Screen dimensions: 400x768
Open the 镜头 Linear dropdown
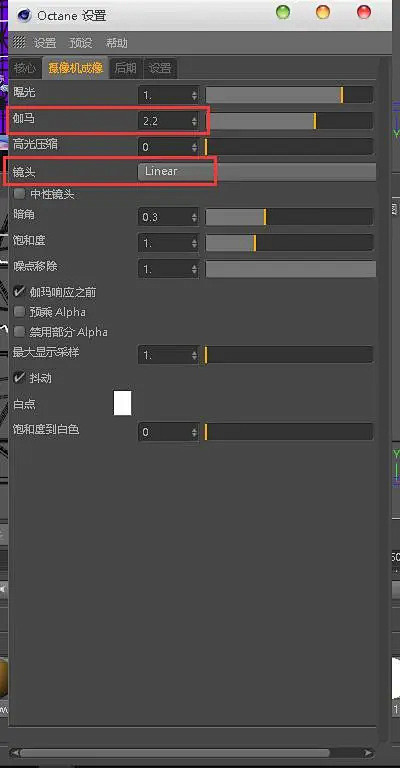pos(257,172)
